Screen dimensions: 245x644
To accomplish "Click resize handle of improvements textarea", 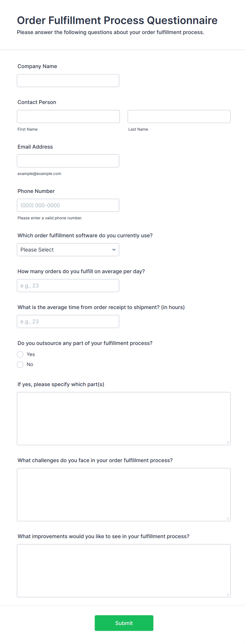I will [x=228, y=594].
